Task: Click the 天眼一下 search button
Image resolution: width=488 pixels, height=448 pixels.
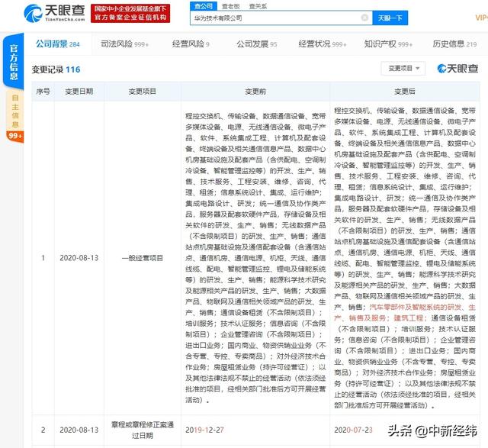Action: (x=390, y=18)
